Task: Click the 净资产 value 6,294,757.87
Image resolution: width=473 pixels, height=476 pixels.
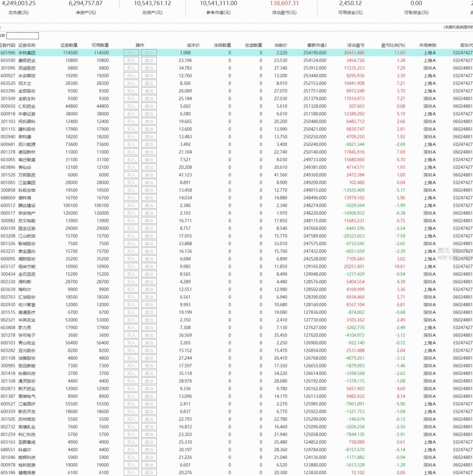Action: click(x=85, y=3)
